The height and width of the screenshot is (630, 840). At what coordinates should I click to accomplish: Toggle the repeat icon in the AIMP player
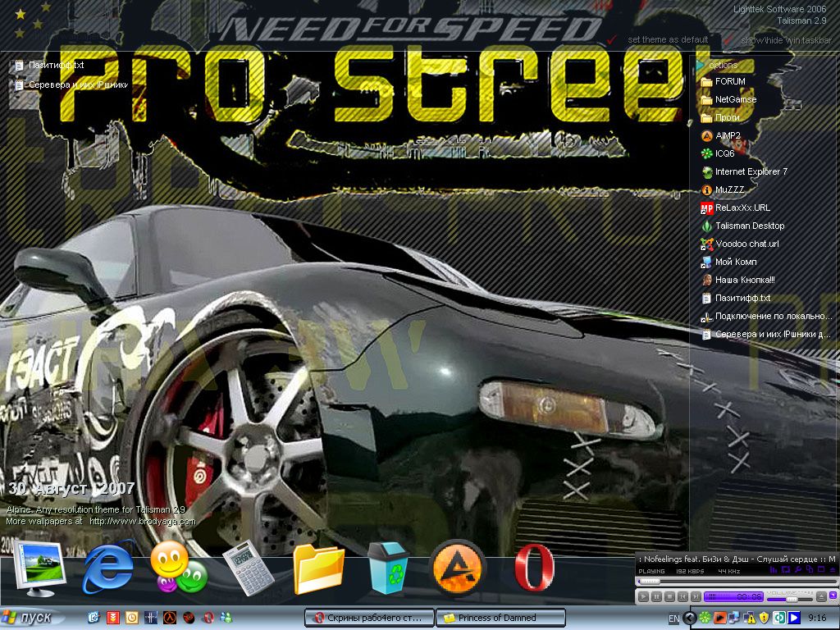pos(786,569)
